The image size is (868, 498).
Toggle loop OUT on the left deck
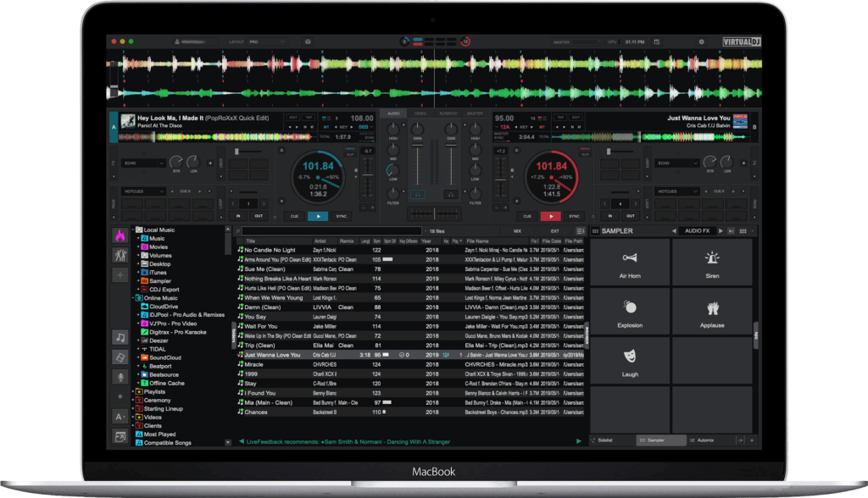coord(259,216)
